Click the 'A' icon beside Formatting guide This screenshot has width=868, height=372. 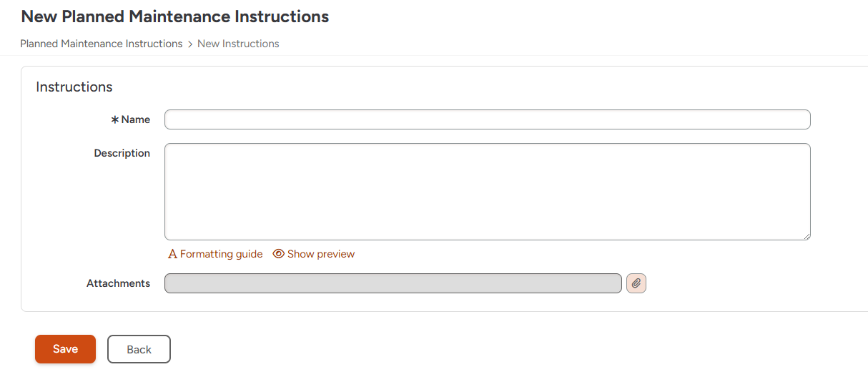pyautogui.click(x=172, y=254)
